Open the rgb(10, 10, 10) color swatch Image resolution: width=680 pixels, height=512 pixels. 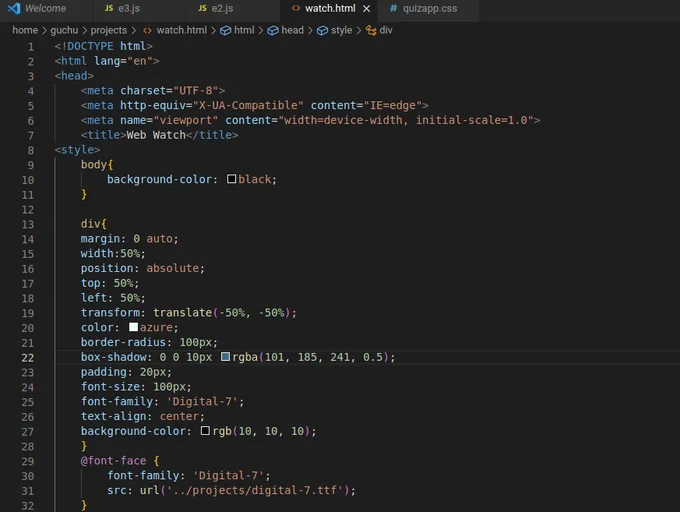[x=206, y=430]
